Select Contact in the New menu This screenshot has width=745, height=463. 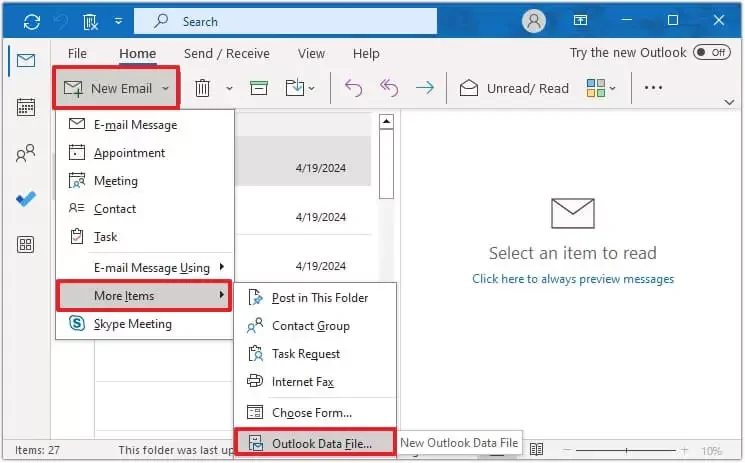(x=145, y=209)
